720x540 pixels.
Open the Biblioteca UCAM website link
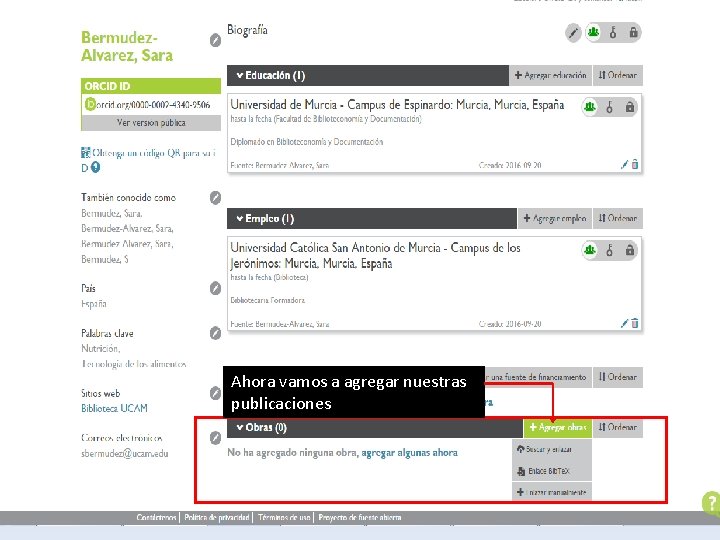point(114,408)
